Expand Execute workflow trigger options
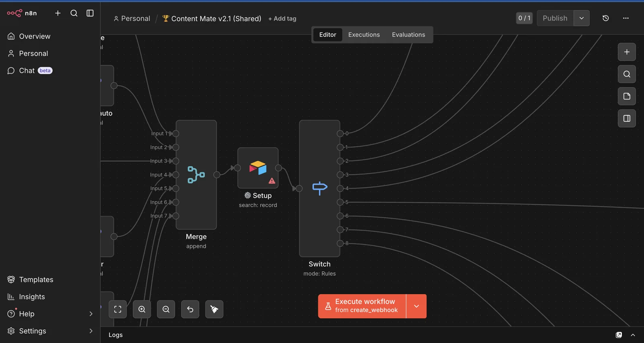 click(417, 306)
